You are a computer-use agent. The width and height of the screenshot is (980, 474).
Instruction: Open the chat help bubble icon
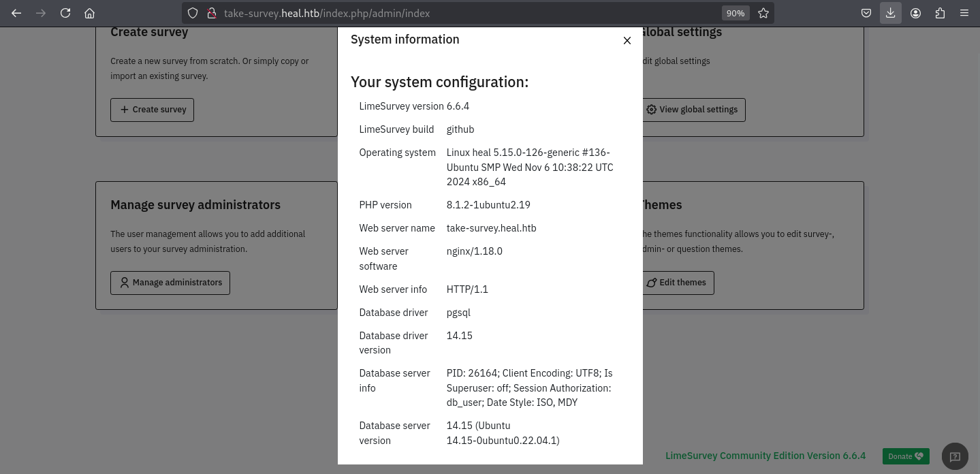pyautogui.click(x=955, y=457)
